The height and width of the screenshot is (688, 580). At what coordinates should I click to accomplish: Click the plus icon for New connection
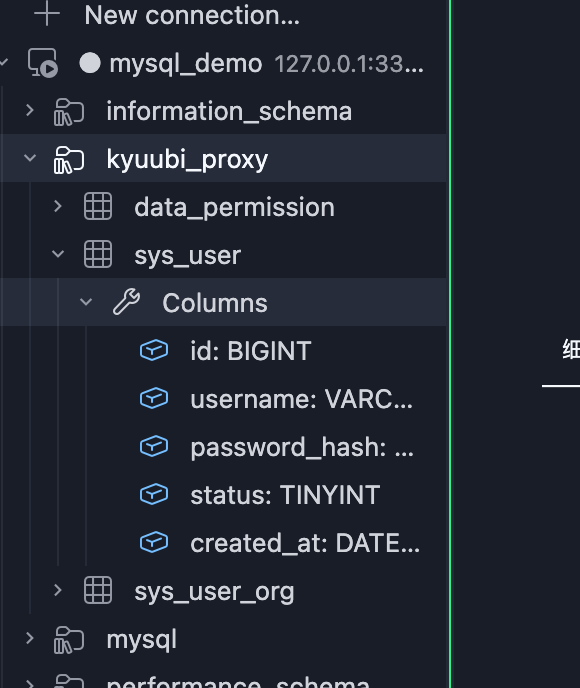47,14
